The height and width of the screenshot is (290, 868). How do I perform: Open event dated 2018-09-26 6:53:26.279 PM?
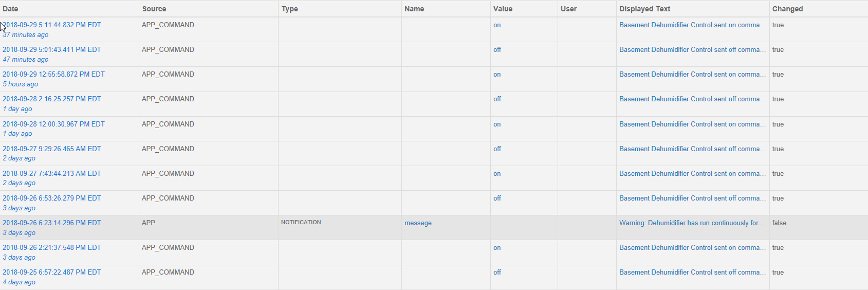52,198
